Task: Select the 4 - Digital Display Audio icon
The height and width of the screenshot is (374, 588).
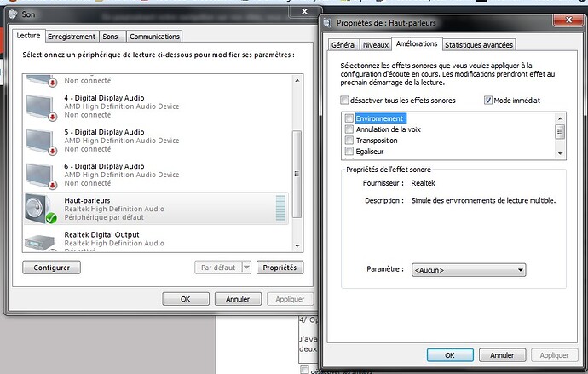Action: click(x=43, y=107)
